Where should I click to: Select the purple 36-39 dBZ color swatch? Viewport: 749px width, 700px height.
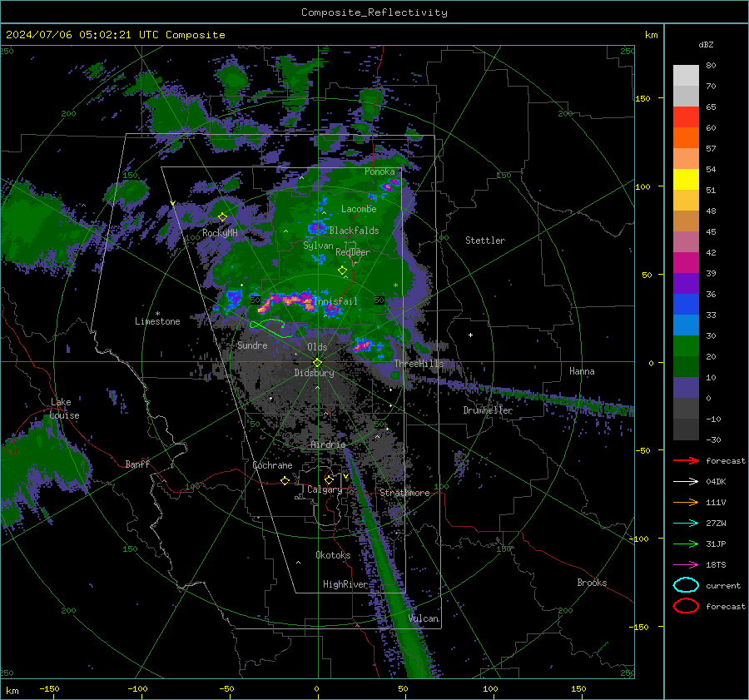click(x=686, y=284)
